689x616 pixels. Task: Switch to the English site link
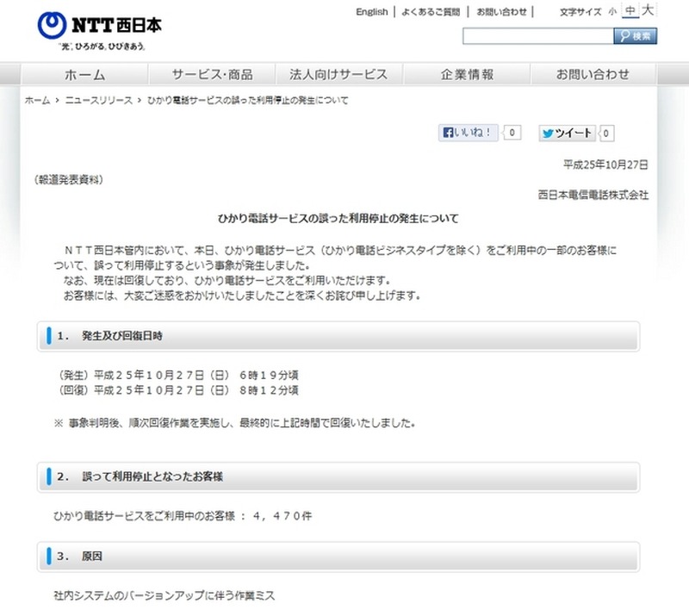click(371, 12)
